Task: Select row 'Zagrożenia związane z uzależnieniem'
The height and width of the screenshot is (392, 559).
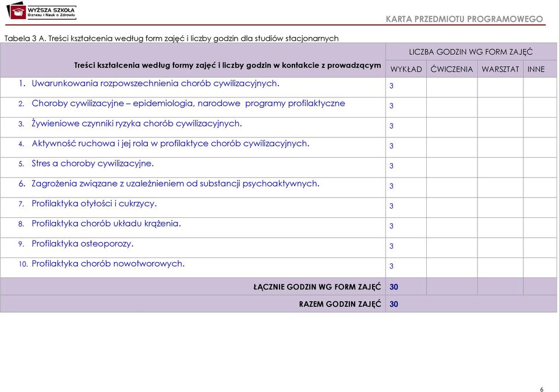Action: pos(278,187)
